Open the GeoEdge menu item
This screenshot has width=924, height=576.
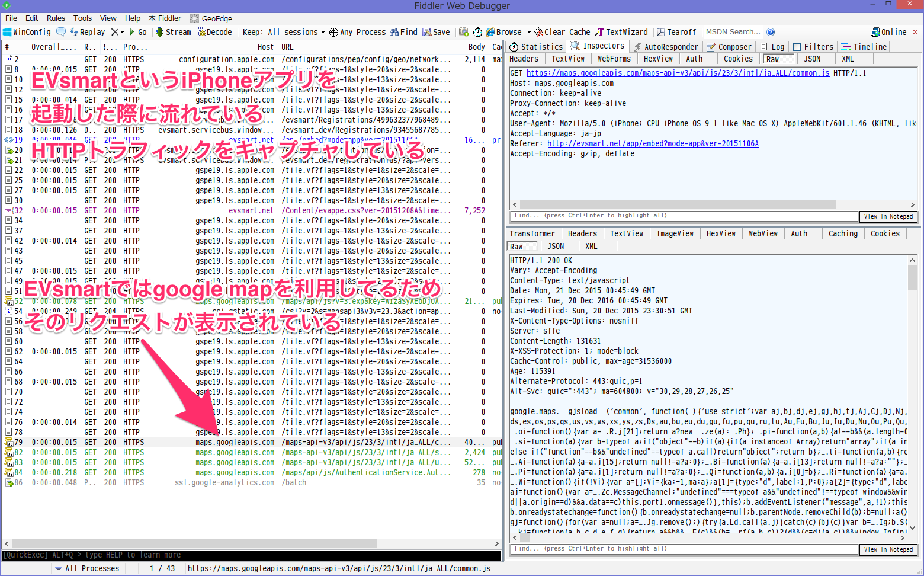pos(211,18)
